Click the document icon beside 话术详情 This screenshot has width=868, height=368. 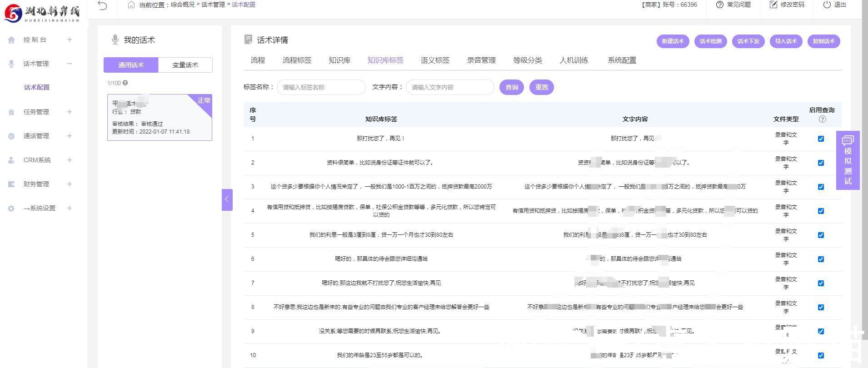pyautogui.click(x=248, y=40)
